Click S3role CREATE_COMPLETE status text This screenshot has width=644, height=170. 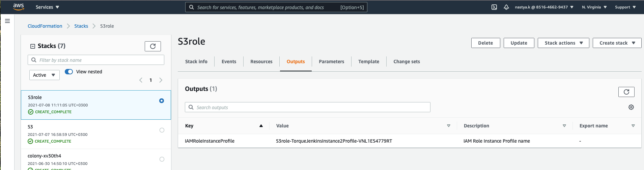tap(53, 112)
